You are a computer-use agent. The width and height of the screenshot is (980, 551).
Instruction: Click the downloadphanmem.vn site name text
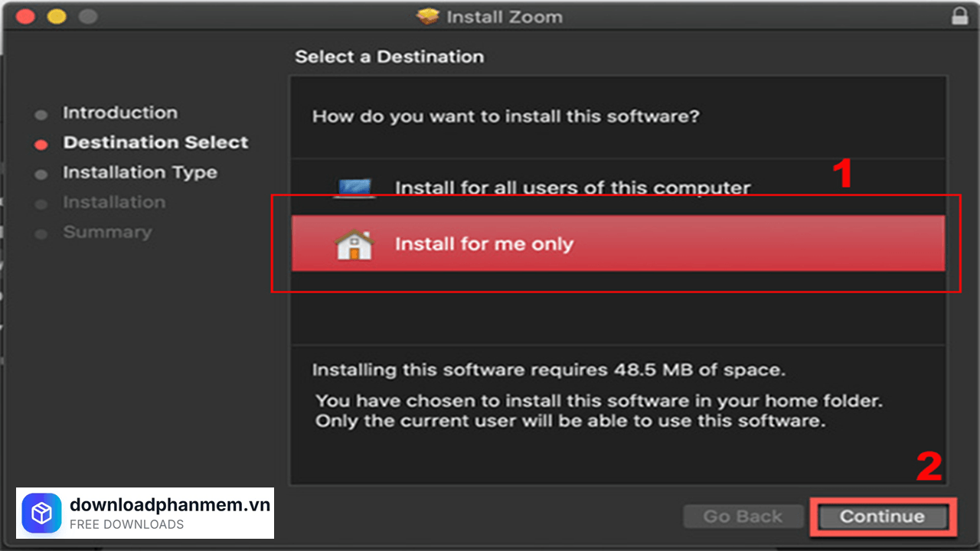pyautogui.click(x=170, y=505)
